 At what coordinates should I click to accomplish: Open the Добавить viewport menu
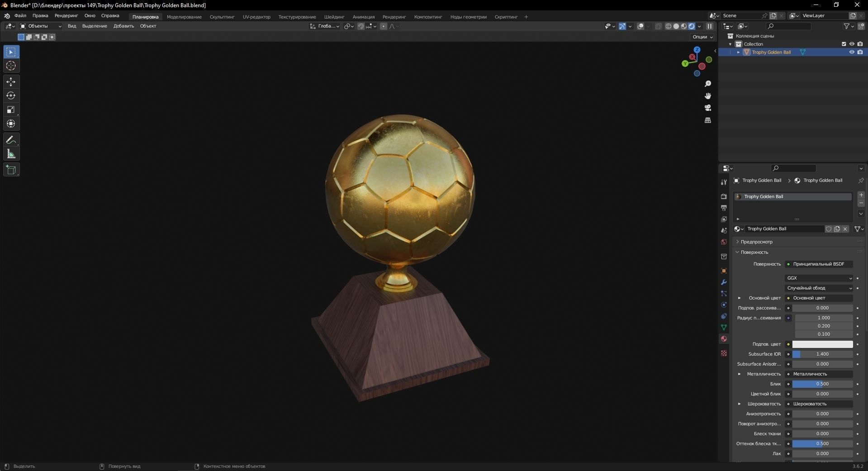click(x=123, y=26)
